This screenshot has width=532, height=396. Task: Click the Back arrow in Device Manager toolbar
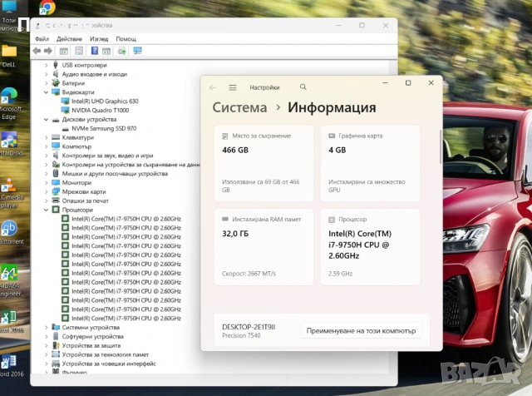coord(37,51)
